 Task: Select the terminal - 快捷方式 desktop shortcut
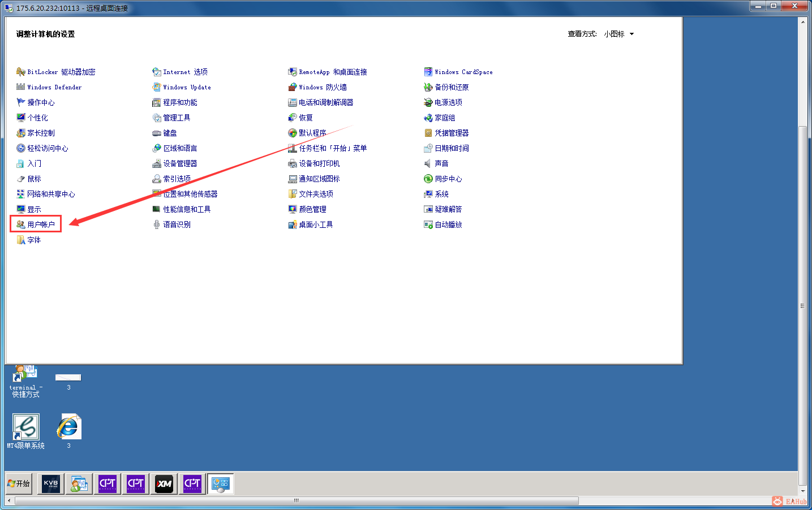(x=25, y=382)
